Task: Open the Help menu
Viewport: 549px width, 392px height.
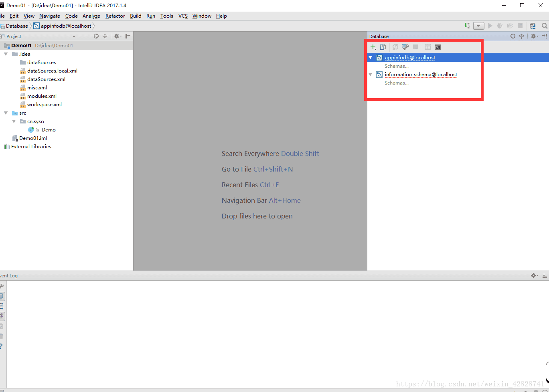Action: [221, 16]
